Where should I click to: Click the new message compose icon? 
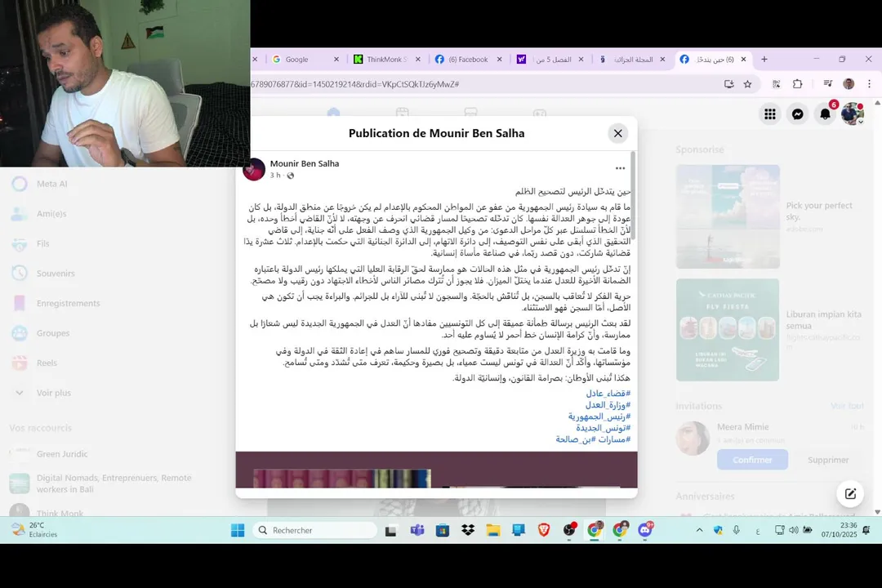pos(850,493)
